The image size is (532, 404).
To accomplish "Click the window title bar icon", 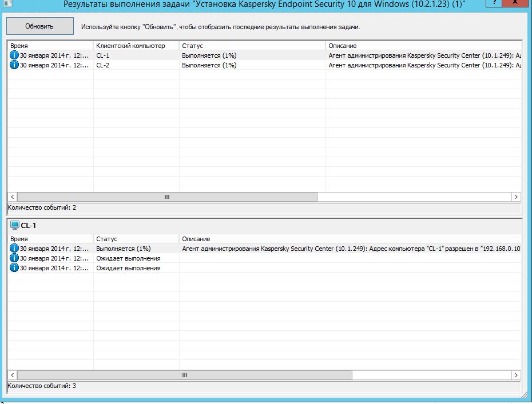I will click(x=7, y=4).
